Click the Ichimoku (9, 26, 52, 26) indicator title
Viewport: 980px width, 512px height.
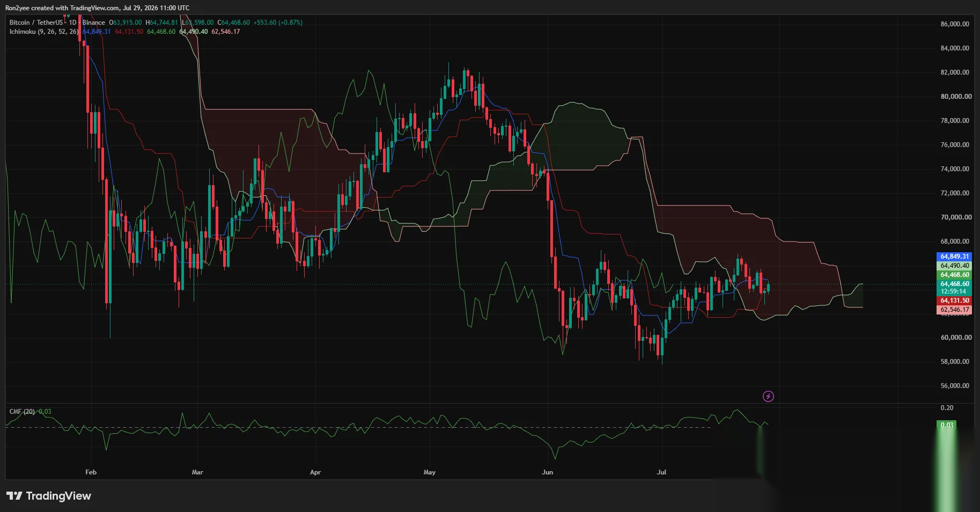coord(44,32)
